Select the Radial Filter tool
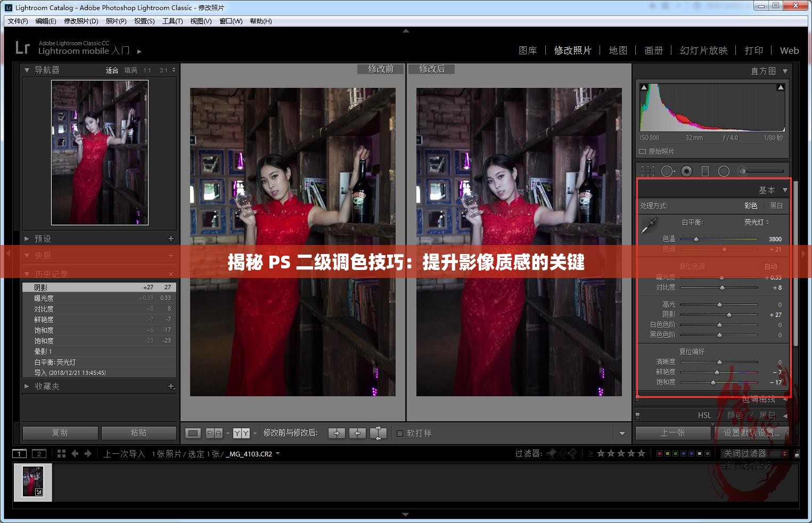Viewport: 812px width, 523px height. click(723, 170)
